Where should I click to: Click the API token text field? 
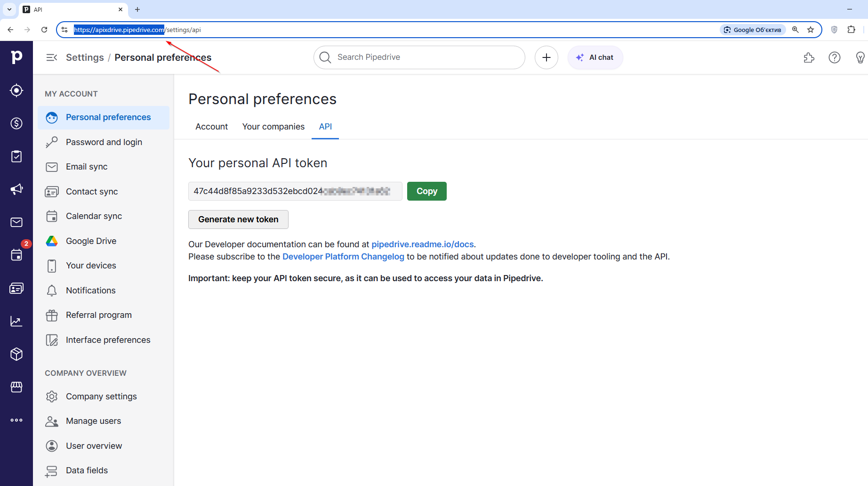tap(295, 191)
